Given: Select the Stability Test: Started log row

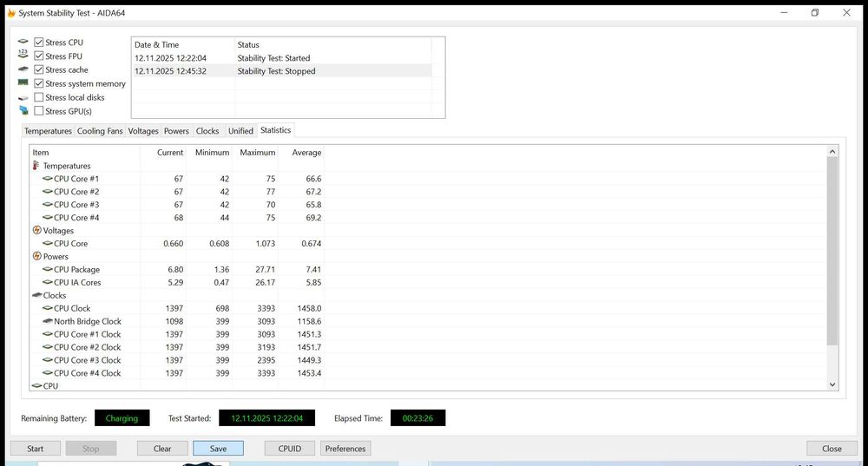Looking at the screenshot, I should pyautogui.click(x=281, y=58).
